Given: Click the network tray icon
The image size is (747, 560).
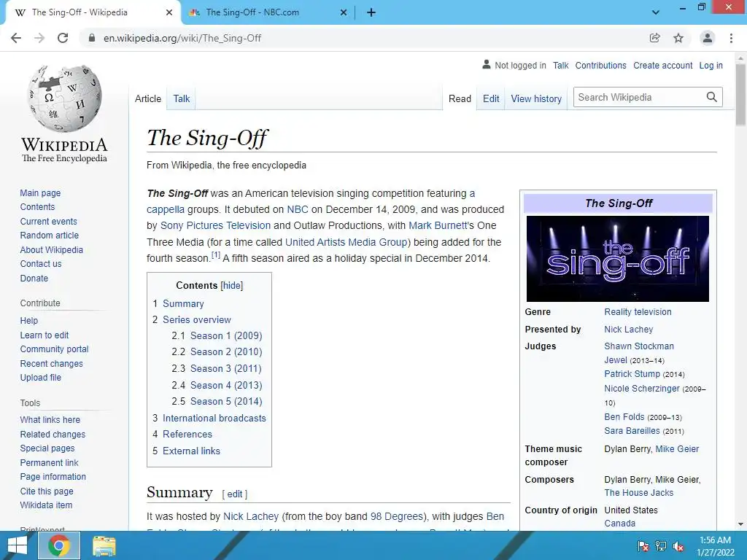Looking at the screenshot, I should click(661, 546).
